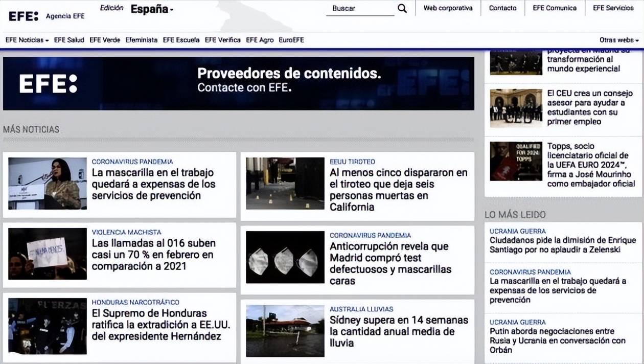Screen dimensions: 644x364
Task: Expand the Otras webs dropdown
Action: tap(619, 40)
